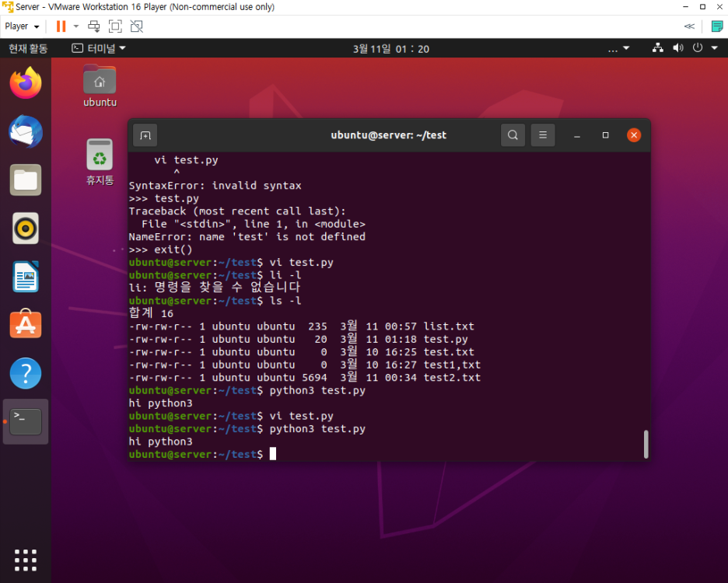Launch Rhythmbox music player

click(x=26, y=229)
